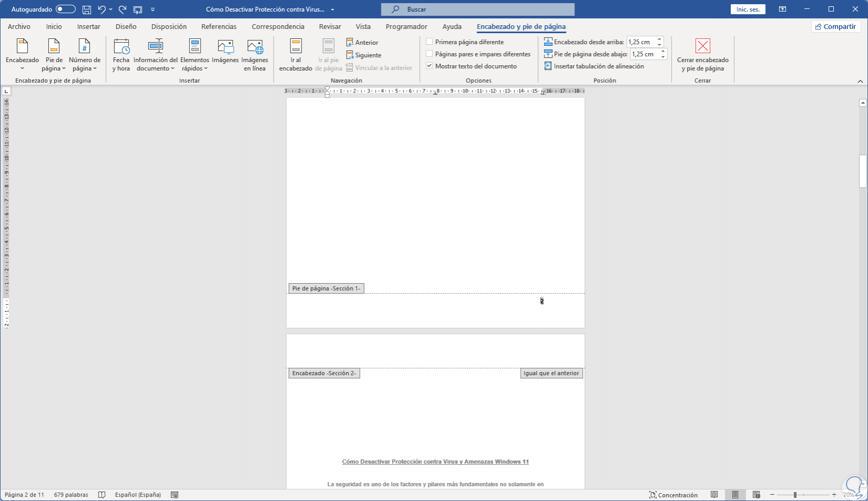Open the Encabezado header gallery

point(22,55)
